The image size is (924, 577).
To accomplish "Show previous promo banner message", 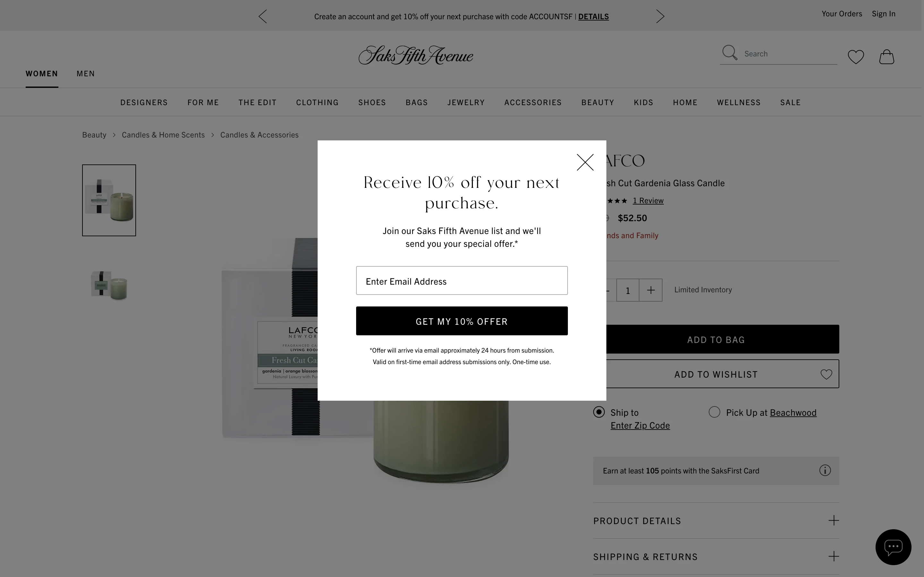I will point(263,16).
